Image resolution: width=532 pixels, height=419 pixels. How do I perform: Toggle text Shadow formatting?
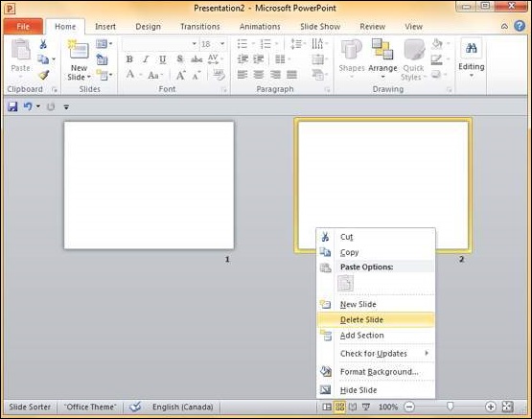180,59
